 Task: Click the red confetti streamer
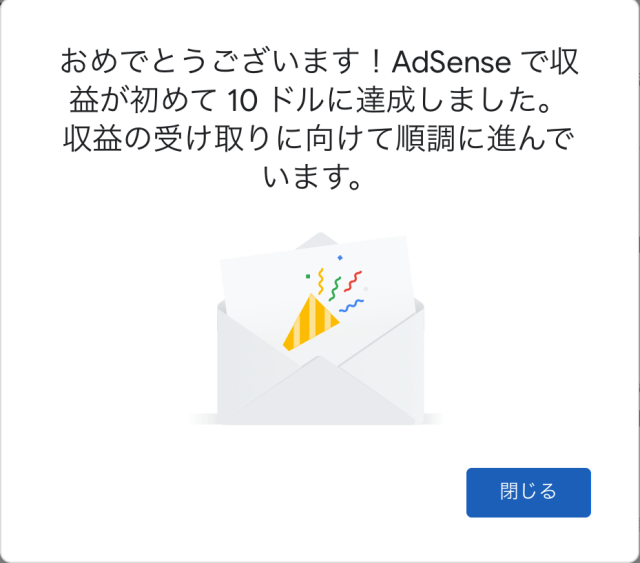click(353, 281)
